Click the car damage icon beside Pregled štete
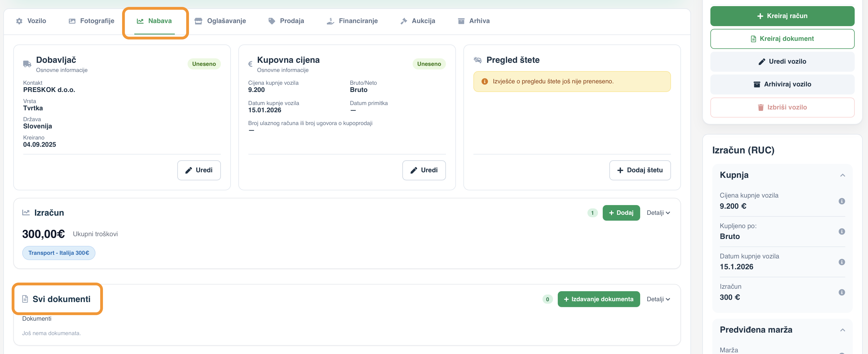The height and width of the screenshot is (354, 868). 478,60
